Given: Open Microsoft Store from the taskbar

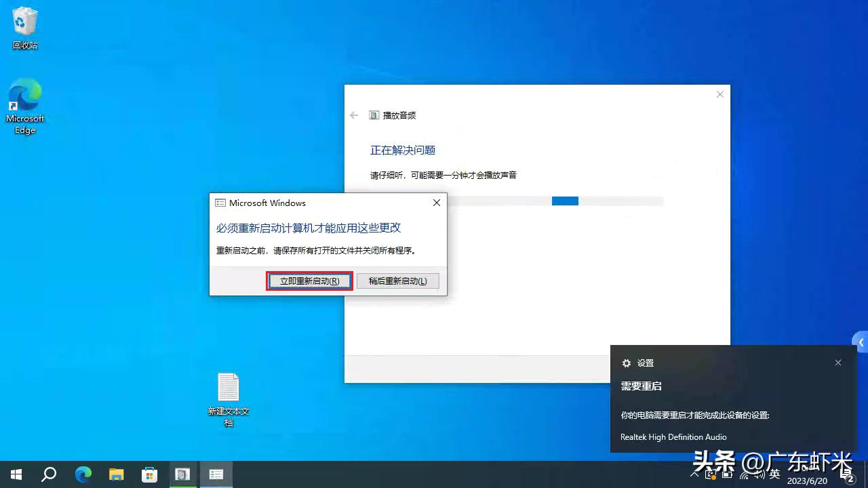Looking at the screenshot, I should [x=150, y=474].
